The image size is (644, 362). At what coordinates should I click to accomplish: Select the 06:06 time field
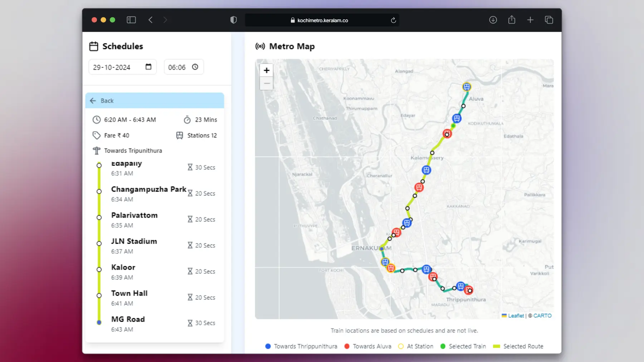pyautogui.click(x=177, y=67)
